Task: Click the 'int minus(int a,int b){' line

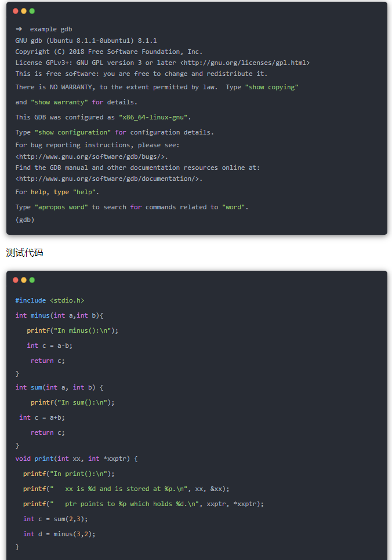Action: 59,315
